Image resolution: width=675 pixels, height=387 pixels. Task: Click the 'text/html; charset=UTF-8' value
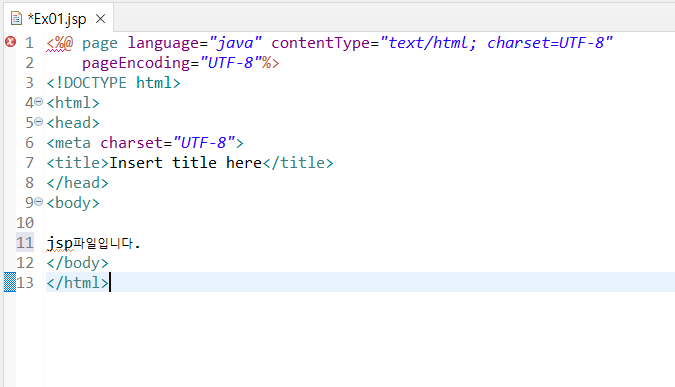tap(496, 43)
